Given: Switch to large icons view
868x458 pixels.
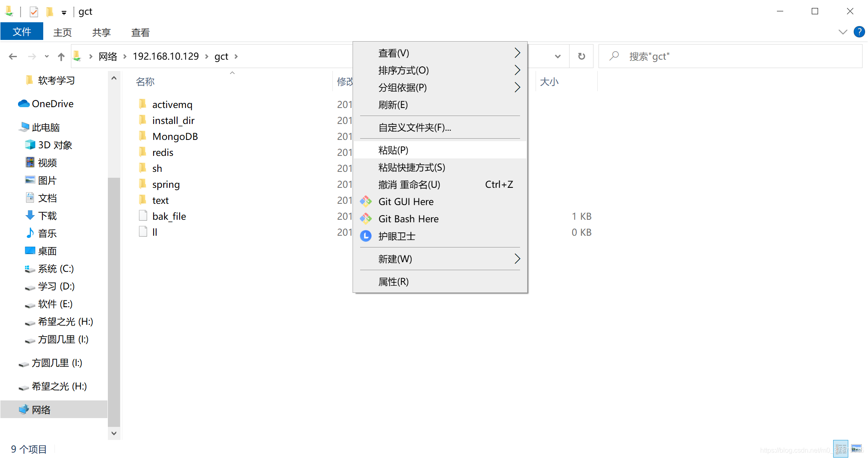Looking at the screenshot, I should pyautogui.click(x=856, y=449).
